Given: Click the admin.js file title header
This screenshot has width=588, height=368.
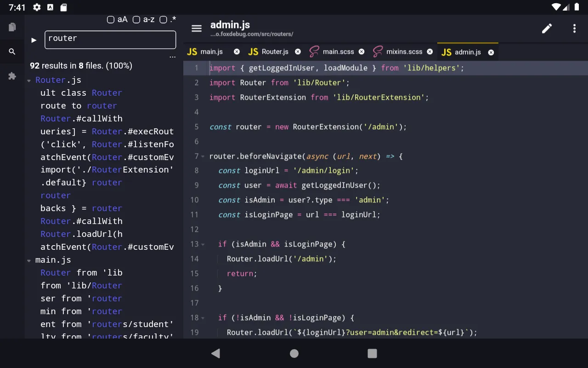Looking at the screenshot, I should tap(230, 25).
